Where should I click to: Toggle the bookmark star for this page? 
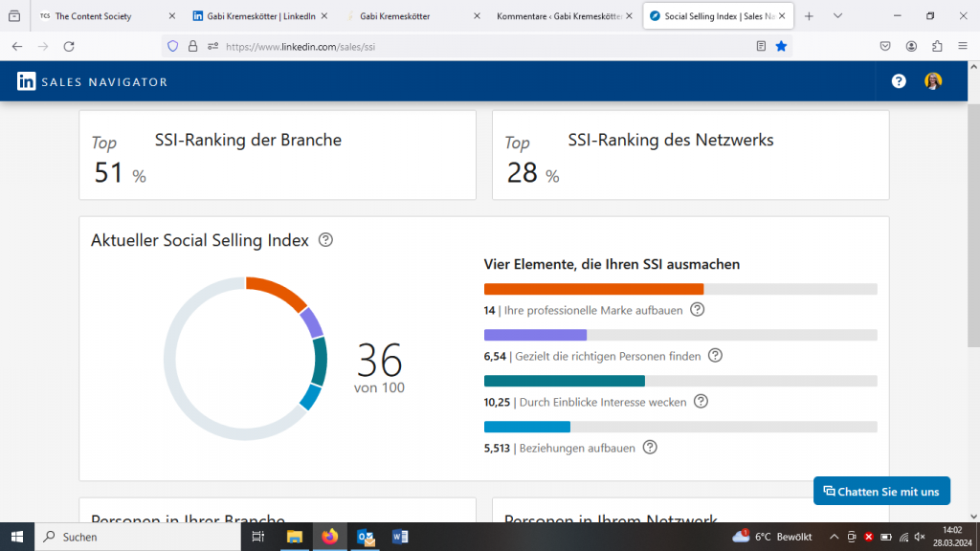tap(781, 46)
